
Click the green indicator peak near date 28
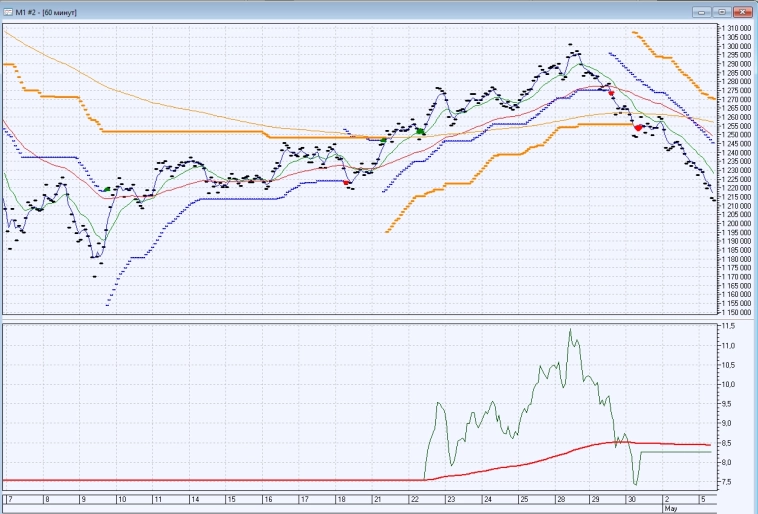(570, 330)
